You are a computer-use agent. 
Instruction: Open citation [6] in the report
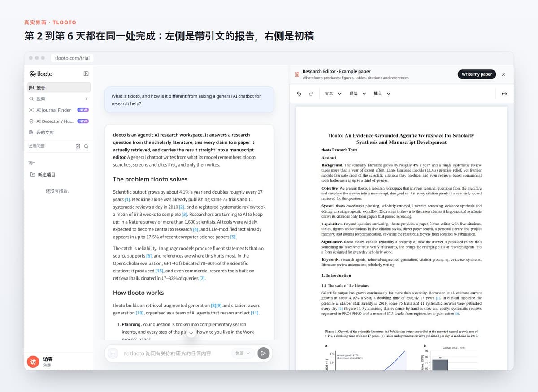(x=149, y=256)
